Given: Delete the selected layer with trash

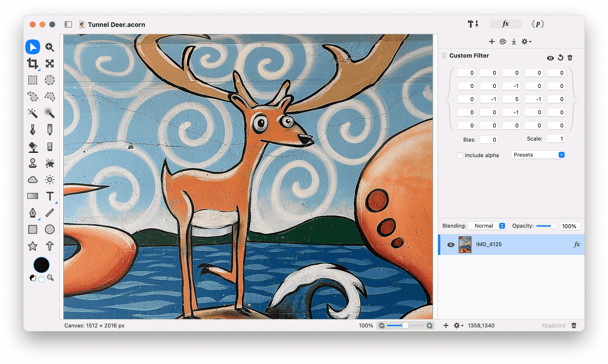Looking at the screenshot, I should pyautogui.click(x=574, y=325).
